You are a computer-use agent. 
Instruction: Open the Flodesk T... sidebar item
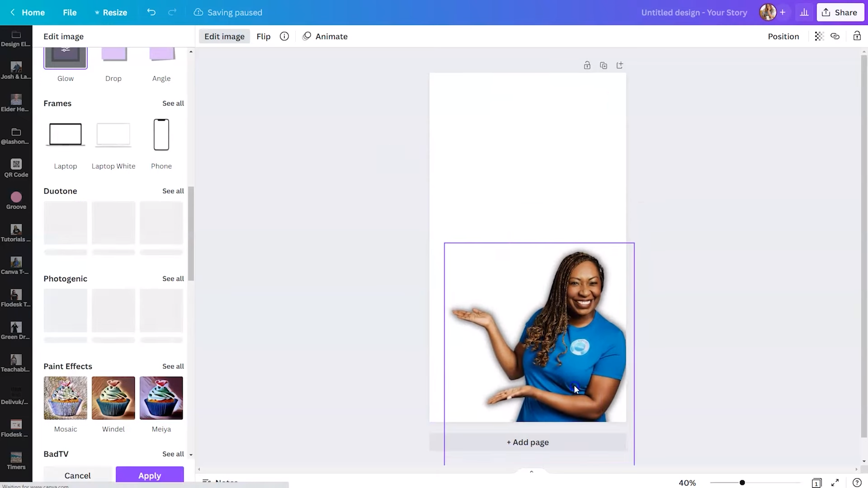click(x=16, y=298)
